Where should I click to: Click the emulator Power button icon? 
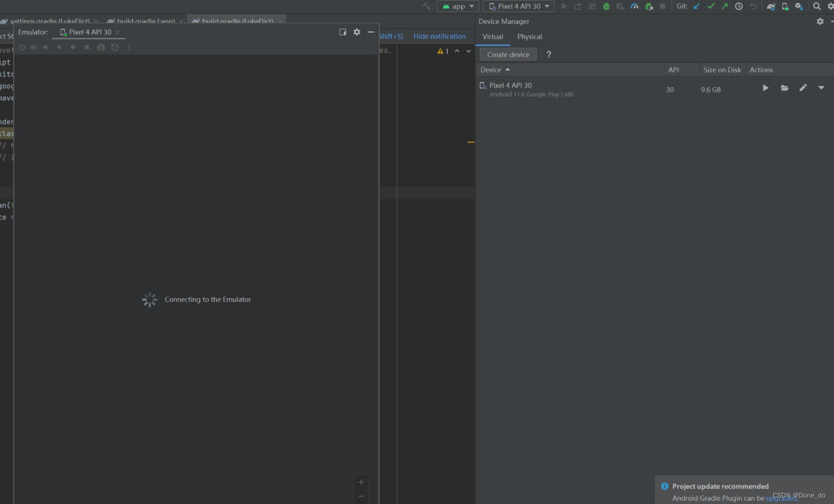pos(22,47)
